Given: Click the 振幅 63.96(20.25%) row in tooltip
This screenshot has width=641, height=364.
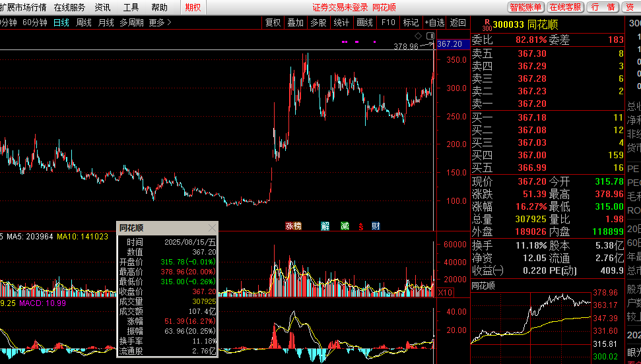Looking at the screenshot, I should (x=167, y=331).
